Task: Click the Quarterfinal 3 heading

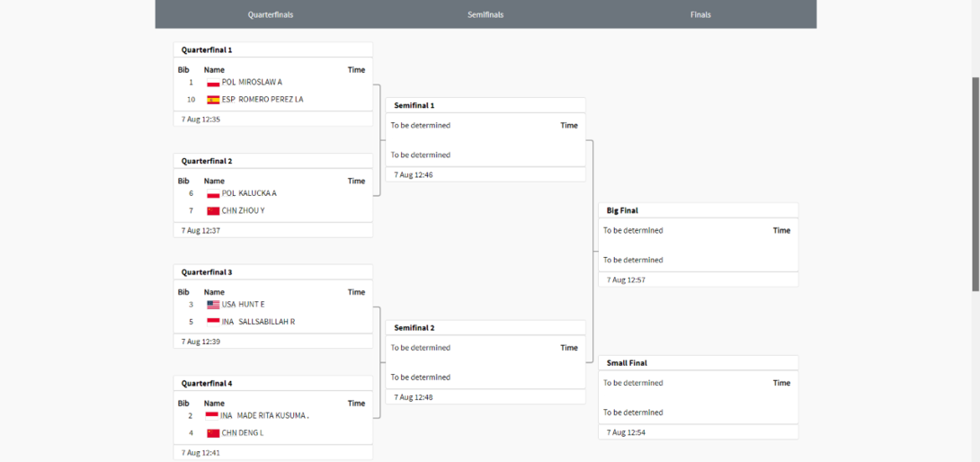Action: point(207,272)
